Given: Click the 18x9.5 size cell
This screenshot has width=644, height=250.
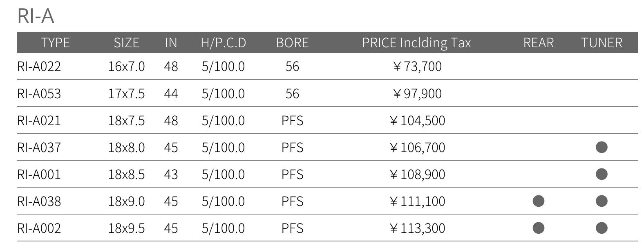Looking at the screenshot, I should coord(126,228).
